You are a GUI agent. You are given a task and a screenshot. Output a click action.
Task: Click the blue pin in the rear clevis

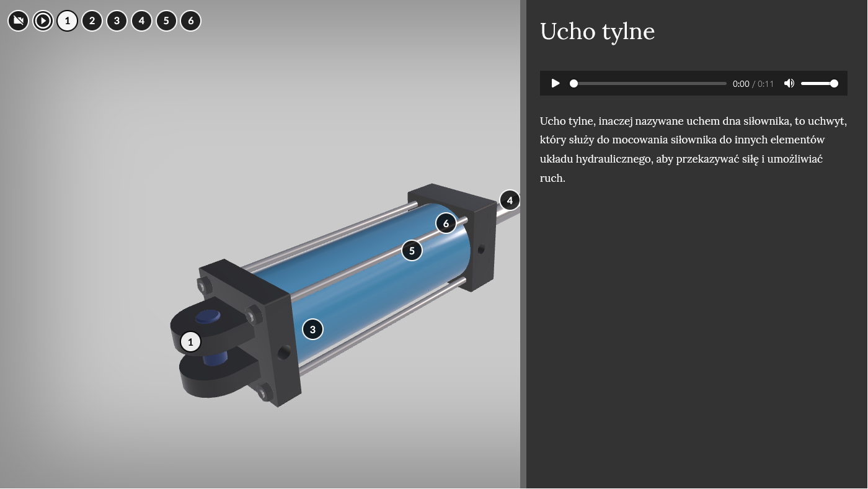pyautogui.click(x=208, y=317)
